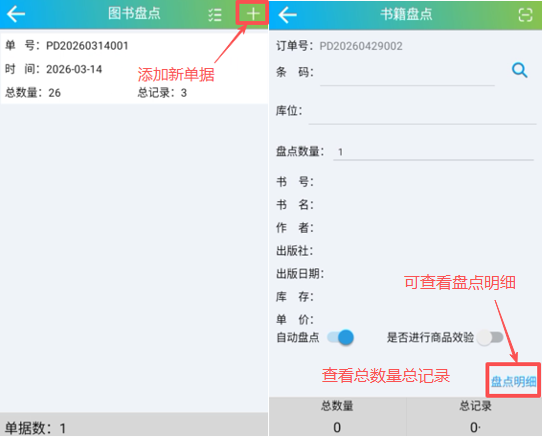Screen dimensions: 543x438
Task: Toggle the 自动盘点 switch
Action: [341, 337]
